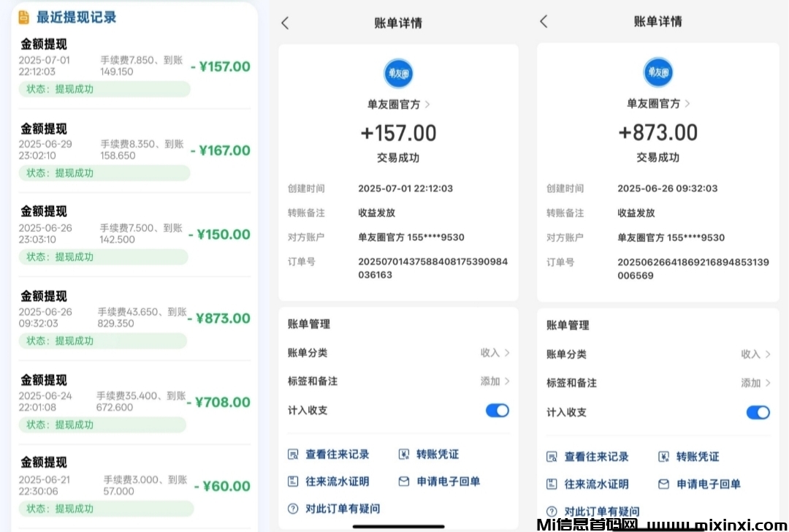Tap the back arrow on the +873.00 bill page

click(x=544, y=22)
